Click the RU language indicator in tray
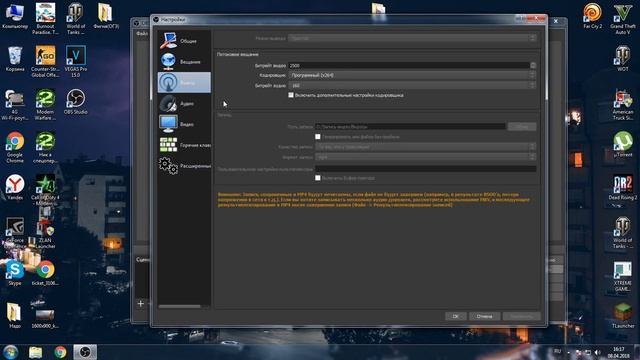This screenshot has height=360, width=640. point(557,351)
